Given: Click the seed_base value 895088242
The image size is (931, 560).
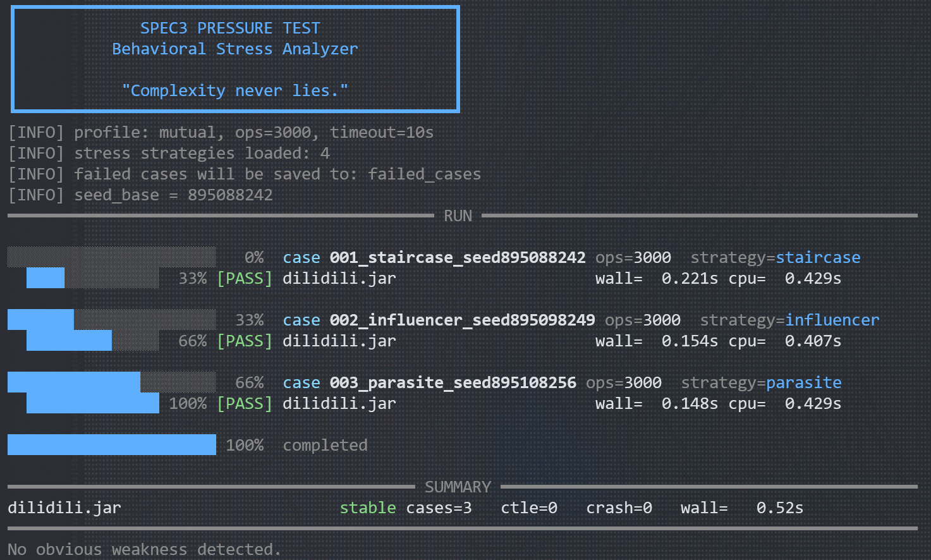Looking at the screenshot, I should pyautogui.click(x=230, y=195).
